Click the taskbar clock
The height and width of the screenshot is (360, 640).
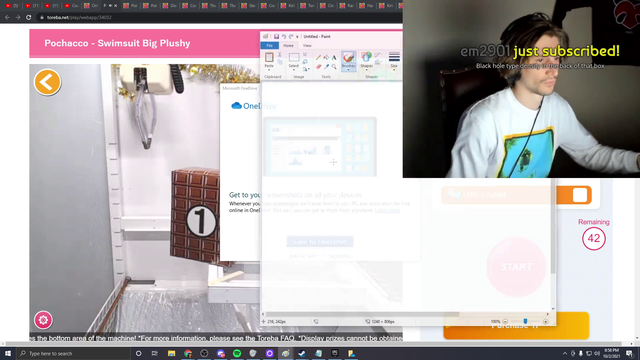click(x=611, y=353)
